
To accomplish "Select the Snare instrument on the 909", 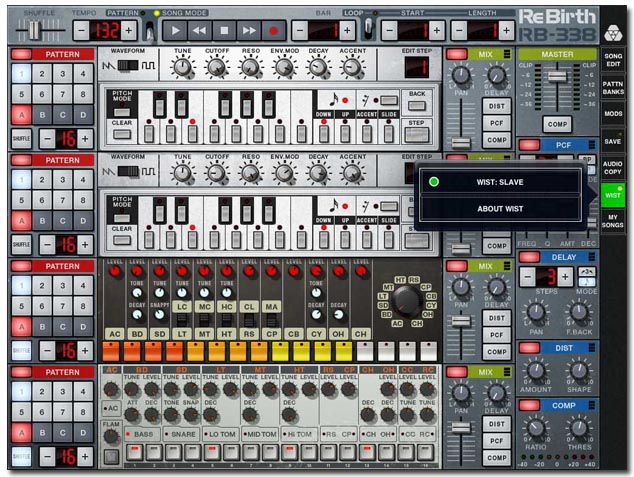I will 182,434.
